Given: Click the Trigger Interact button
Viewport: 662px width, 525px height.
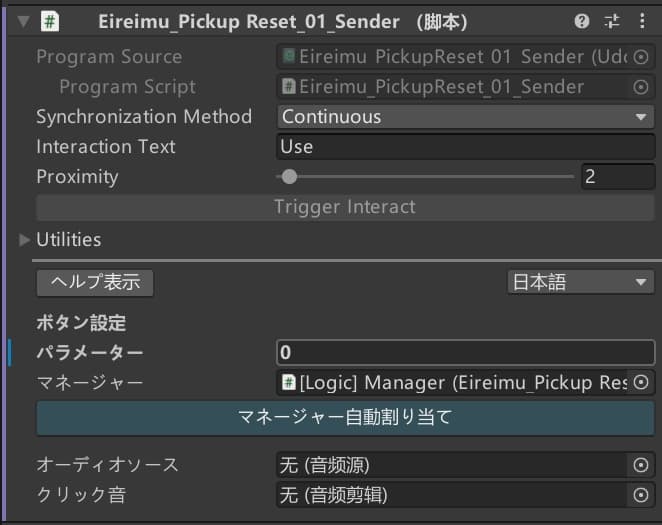Looking at the screenshot, I should (x=345, y=207).
